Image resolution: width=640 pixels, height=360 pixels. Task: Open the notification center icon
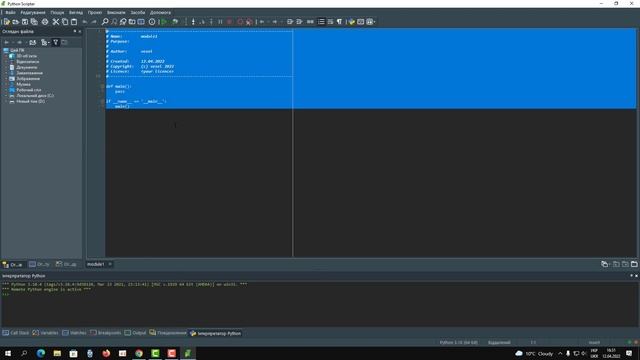point(629,353)
